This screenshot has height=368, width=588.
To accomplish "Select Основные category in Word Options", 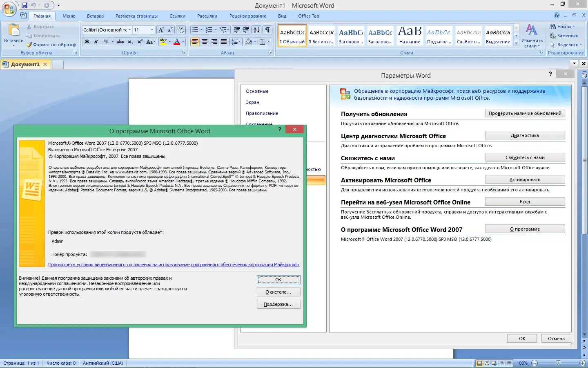I will tap(257, 91).
